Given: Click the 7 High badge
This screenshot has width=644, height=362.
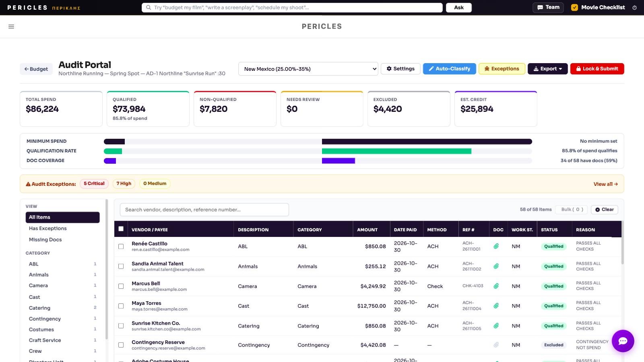Looking at the screenshot, I should point(124,184).
